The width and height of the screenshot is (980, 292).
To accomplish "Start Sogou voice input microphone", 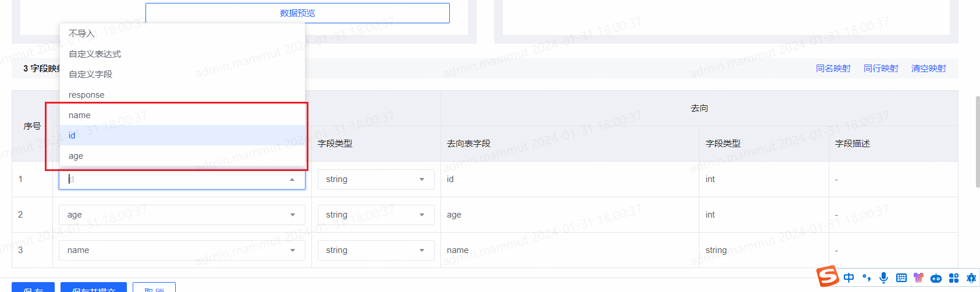I will (883, 277).
